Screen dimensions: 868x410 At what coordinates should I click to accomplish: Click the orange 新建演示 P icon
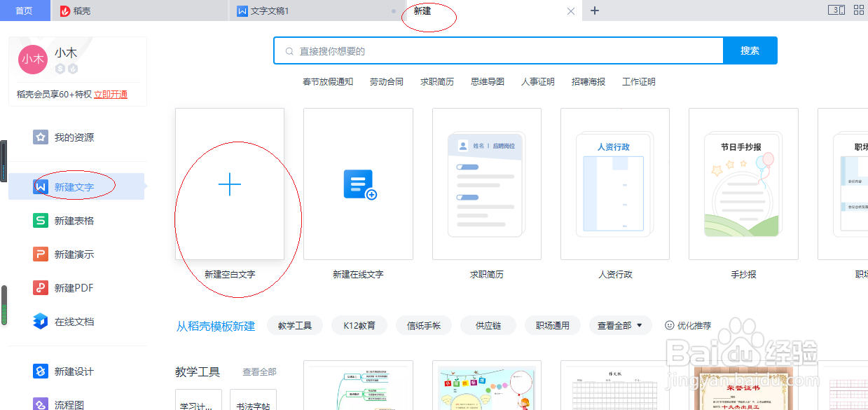(41, 254)
